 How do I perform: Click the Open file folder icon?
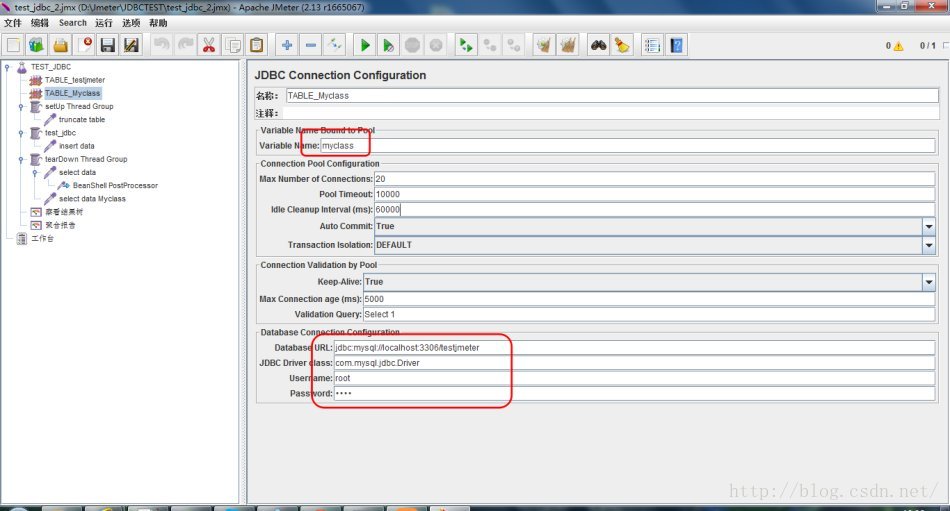coord(60,45)
